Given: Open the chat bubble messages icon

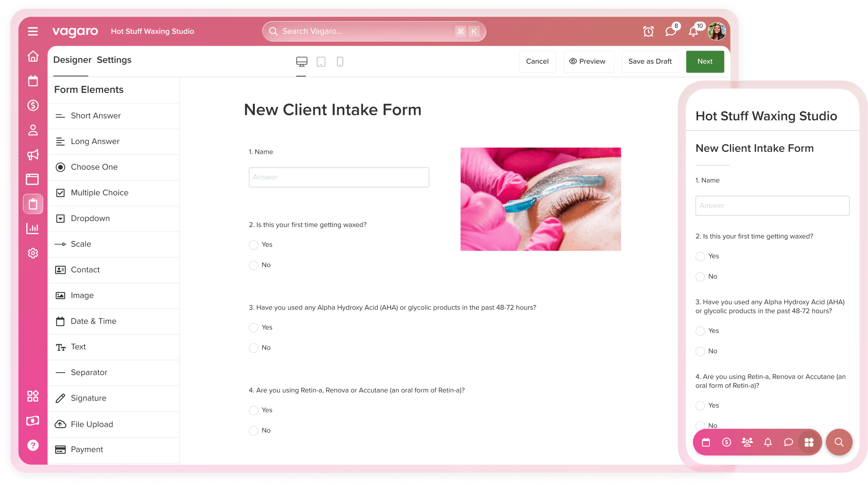Looking at the screenshot, I should 671,31.
